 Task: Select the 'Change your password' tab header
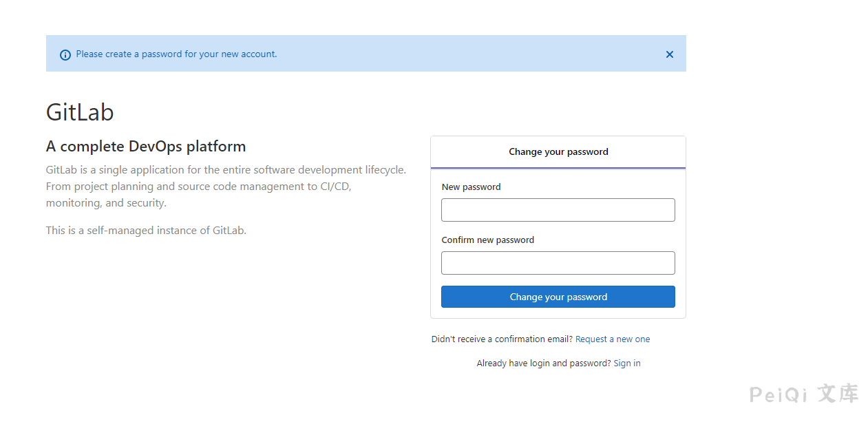[x=558, y=151]
